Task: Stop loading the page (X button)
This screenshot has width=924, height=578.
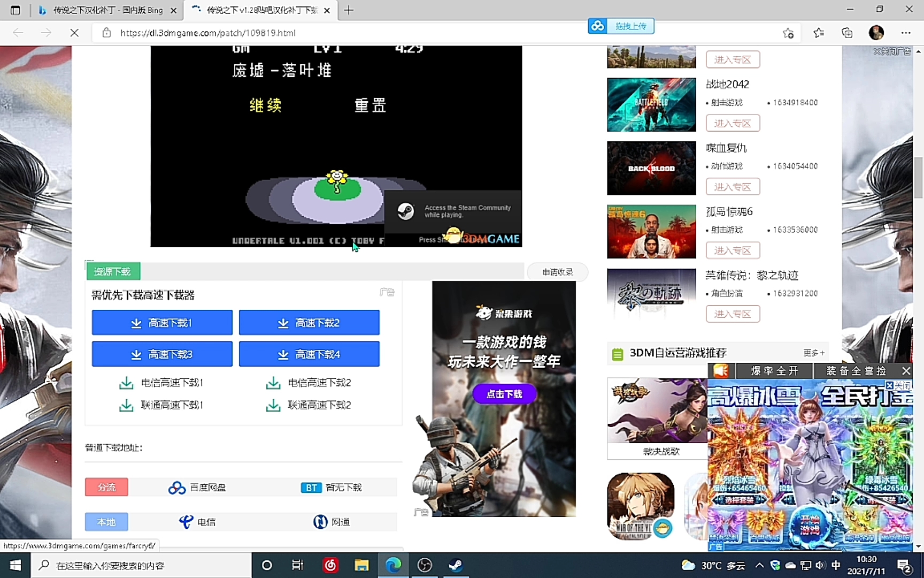Action: [74, 33]
